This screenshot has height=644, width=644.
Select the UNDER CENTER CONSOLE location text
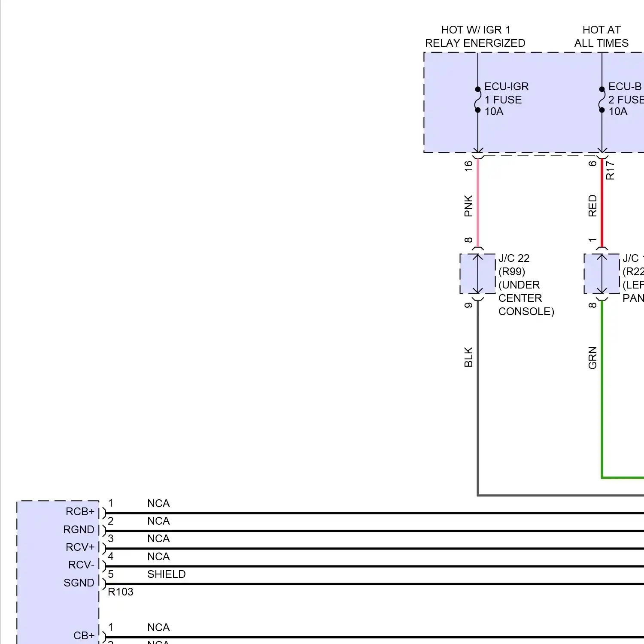click(x=526, y=298)
